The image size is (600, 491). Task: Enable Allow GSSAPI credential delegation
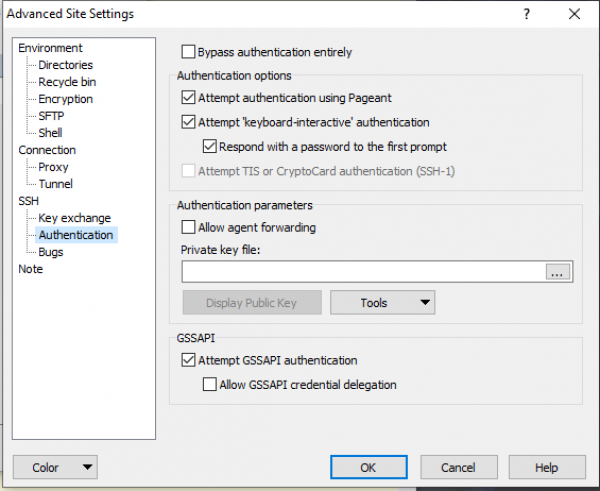[x=209, y=385]
